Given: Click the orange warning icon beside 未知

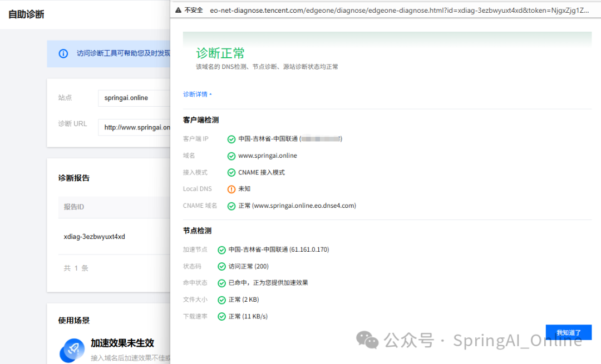Looking at the screenshot, I should click(231, 189).
